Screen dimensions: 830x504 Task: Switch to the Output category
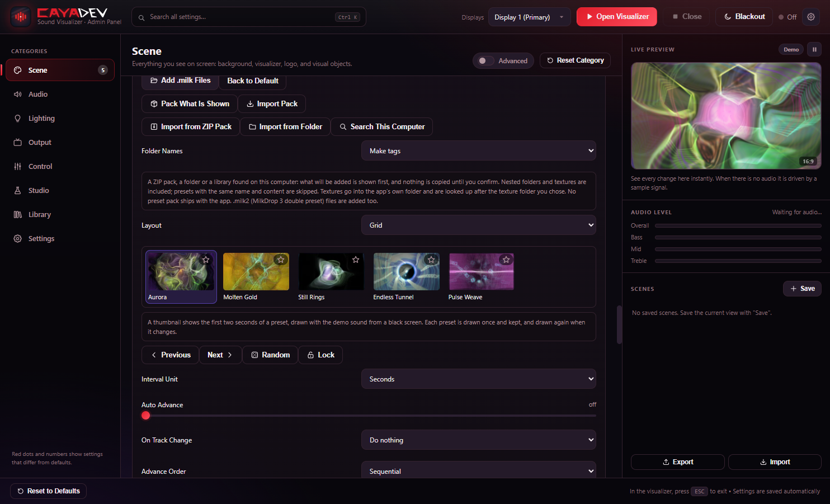[60, 142]
